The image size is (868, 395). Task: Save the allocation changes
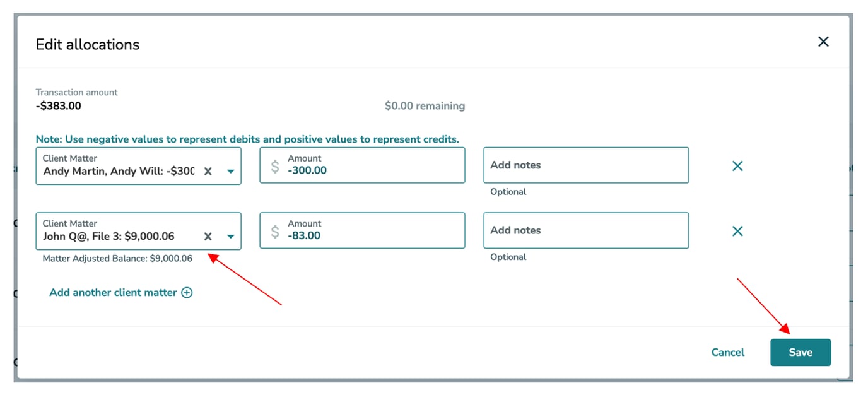click(801, 352)
